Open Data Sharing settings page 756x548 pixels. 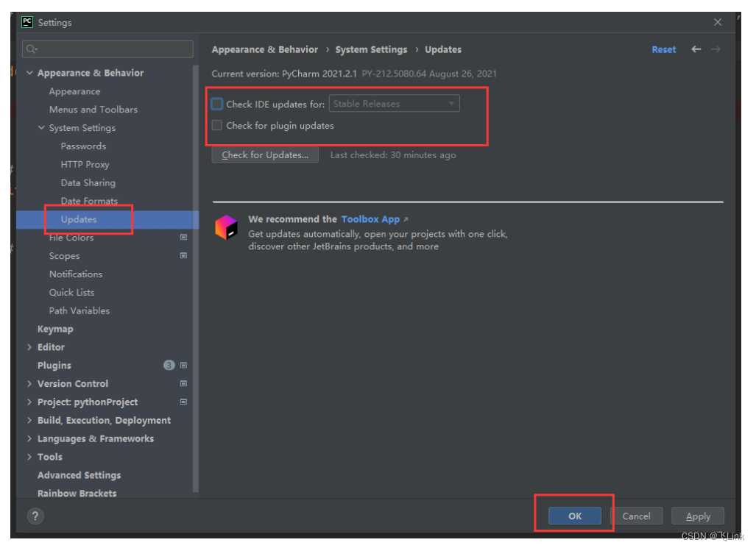88,182
